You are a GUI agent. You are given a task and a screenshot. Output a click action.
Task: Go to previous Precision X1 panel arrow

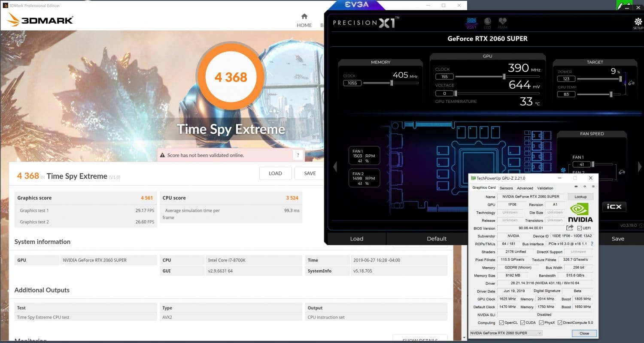pos(335,166)
